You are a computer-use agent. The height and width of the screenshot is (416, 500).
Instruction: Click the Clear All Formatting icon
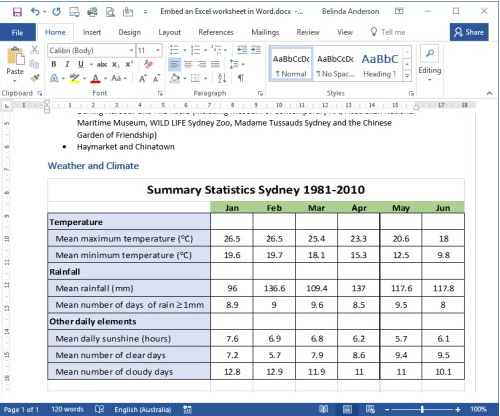click(x=148, y=64)
